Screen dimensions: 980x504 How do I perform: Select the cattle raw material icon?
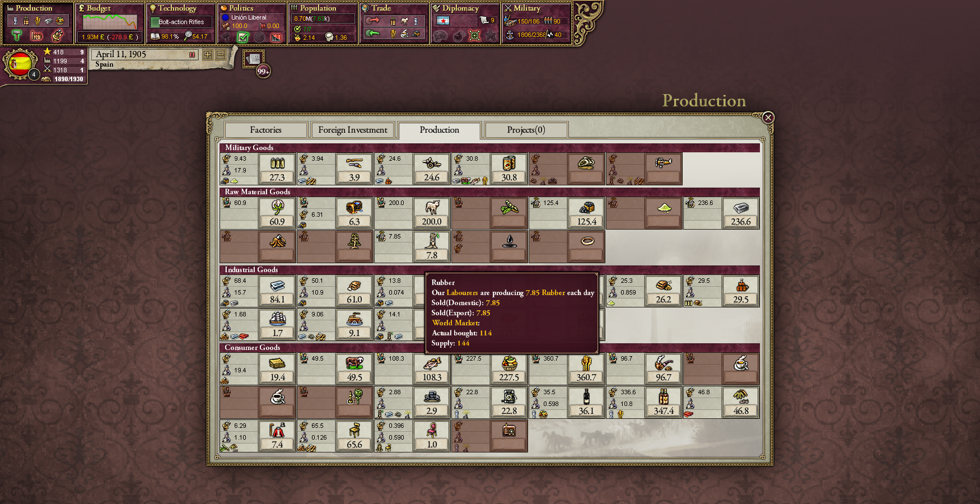click(x=431, y=208)
